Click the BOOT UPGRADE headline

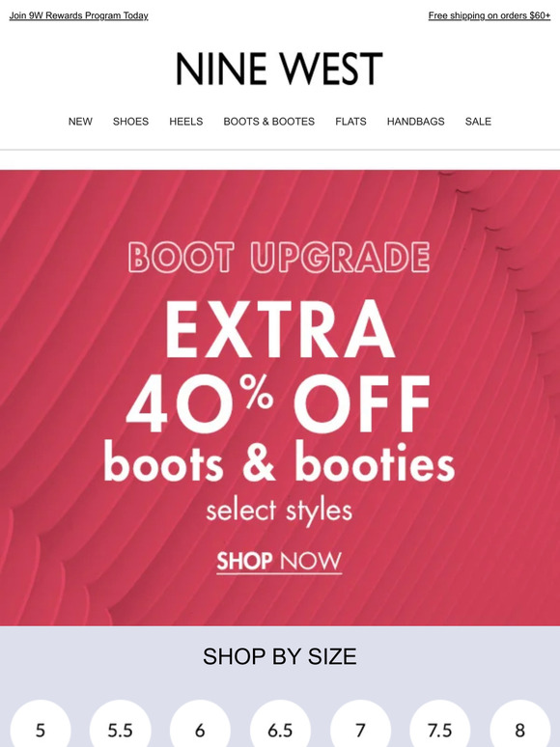279,258
